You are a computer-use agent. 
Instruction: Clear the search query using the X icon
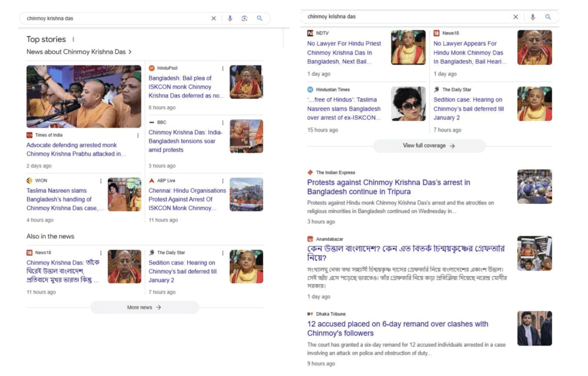coord(214,18)
